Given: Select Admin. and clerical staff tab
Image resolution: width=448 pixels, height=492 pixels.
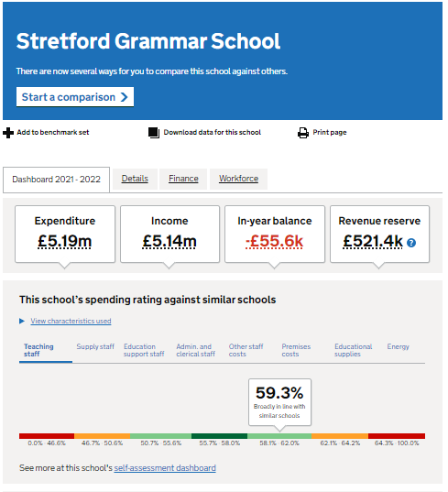Looking at the screenshot, I should pos(196,350).
